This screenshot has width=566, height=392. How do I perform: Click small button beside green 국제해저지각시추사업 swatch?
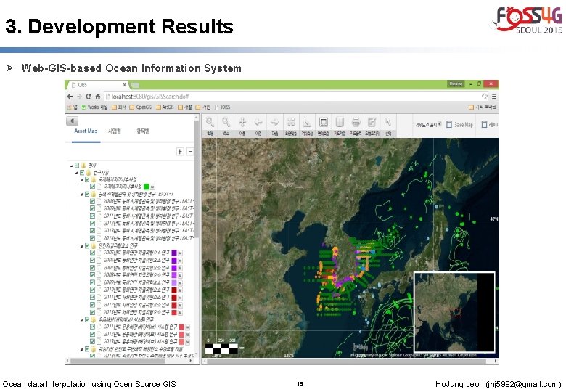(x=152, y=187)
